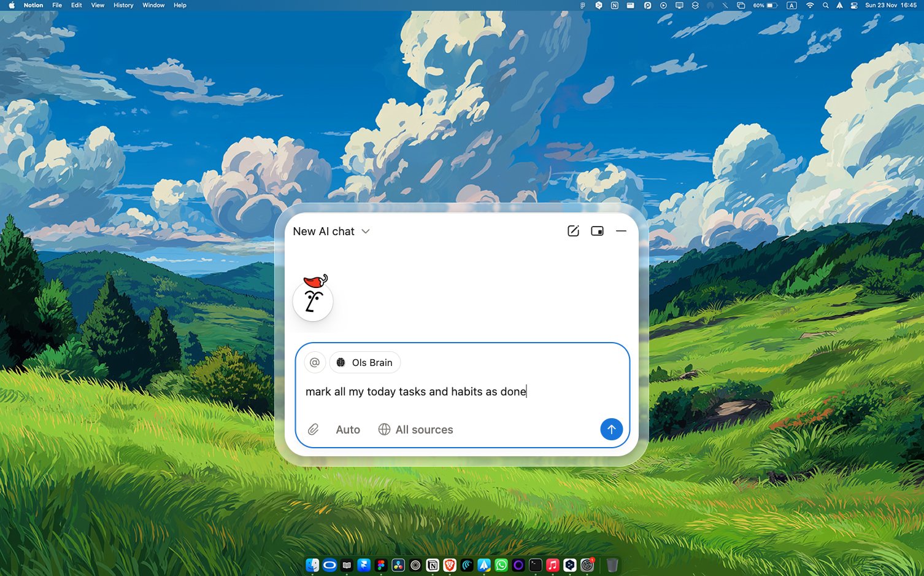Screen dimensions: 924x576
Task: Open the File menu
Action: [57, 5]
